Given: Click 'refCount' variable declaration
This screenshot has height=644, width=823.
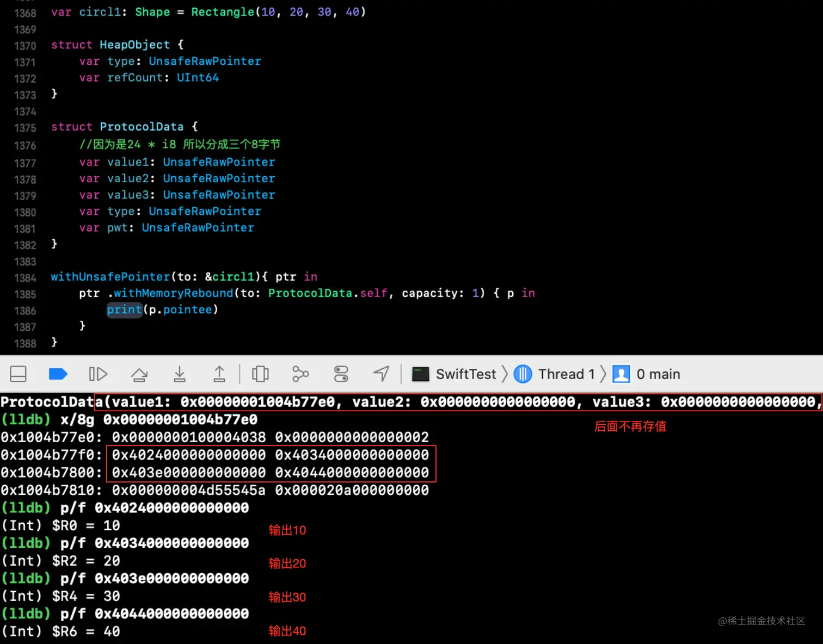Looking at the screenshot, I should tap(134, 78).
